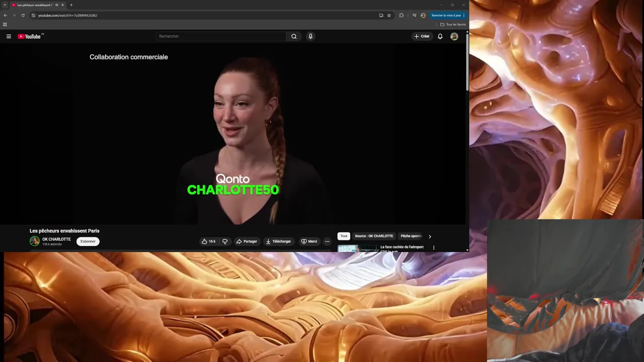Click the Merci thanks button
Image resolution: width=644 pixels, height=362 pixels.
pyautogui.click(x=309, y=241)
